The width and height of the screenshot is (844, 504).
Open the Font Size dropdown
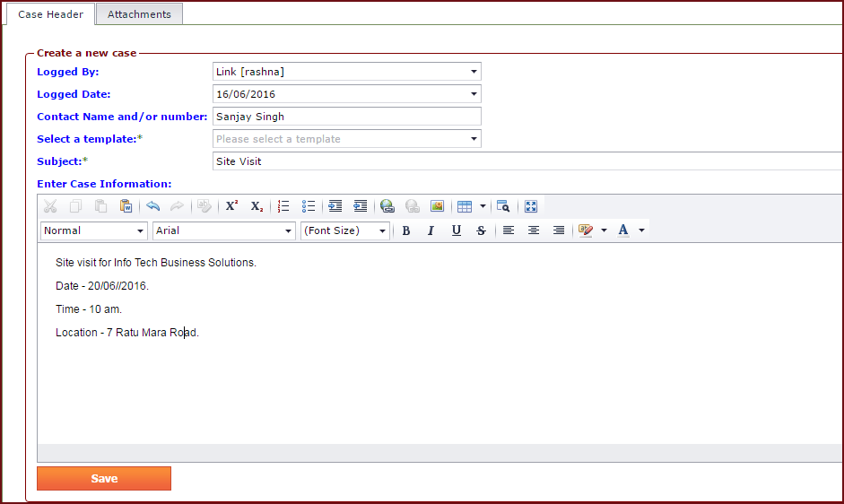(x=382, y=231)
